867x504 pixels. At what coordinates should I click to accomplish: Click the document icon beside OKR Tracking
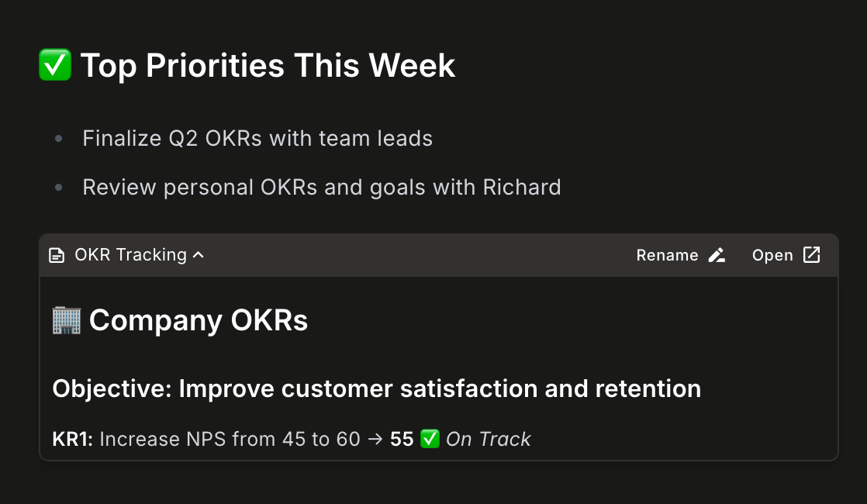pos(57,254)
